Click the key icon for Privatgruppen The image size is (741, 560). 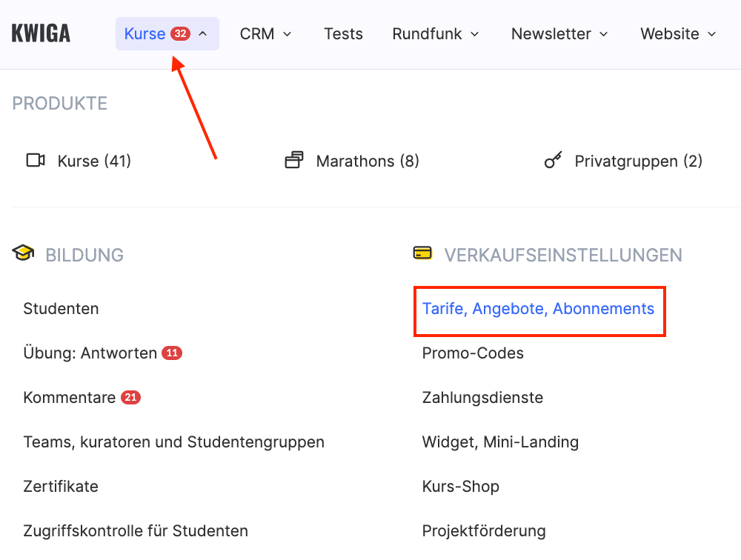pos(553,161)
